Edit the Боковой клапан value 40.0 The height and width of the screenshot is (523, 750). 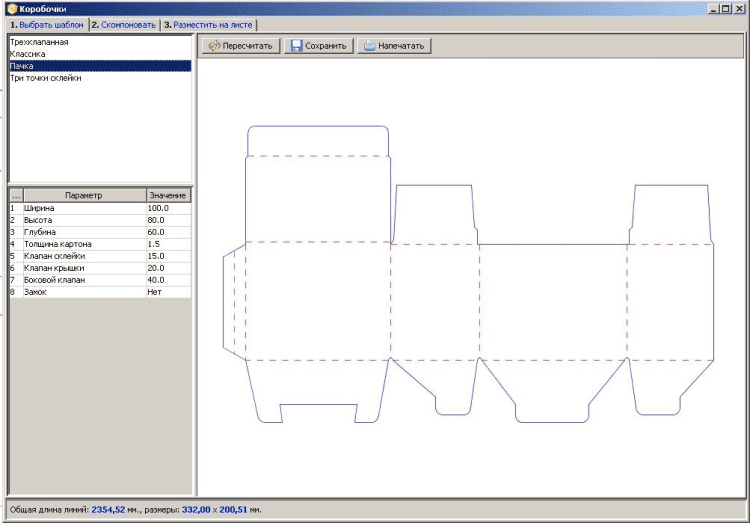[x=168, y=280]
